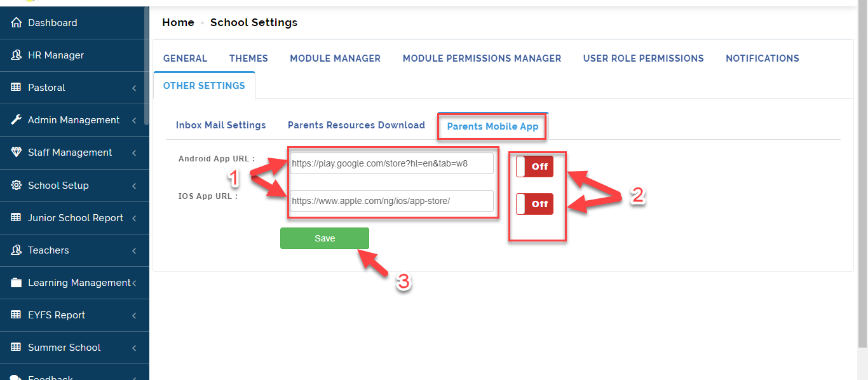This screenshot has width=868, height=380.
Task: Click the Junior School Report grid icon
Action: (17, 218)
